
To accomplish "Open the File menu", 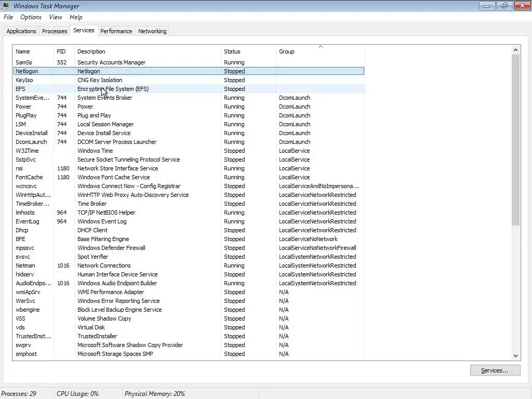I will coord(8,17).
